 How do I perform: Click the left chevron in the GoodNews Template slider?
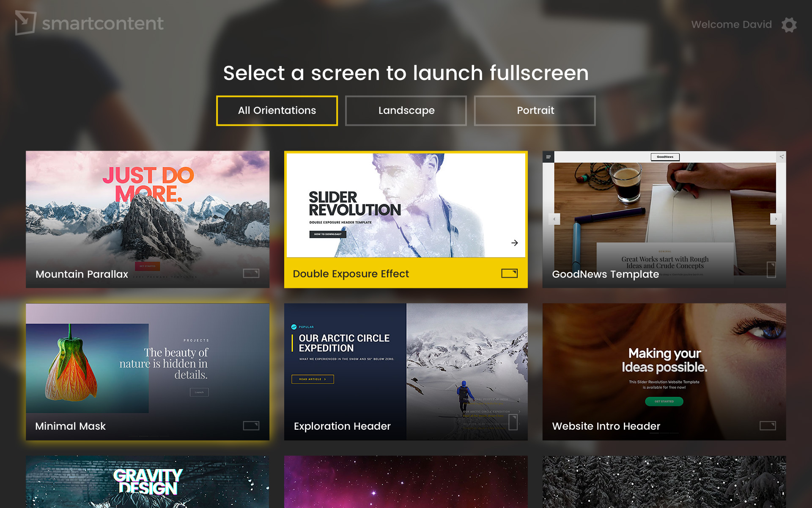[x=554, y=219]
